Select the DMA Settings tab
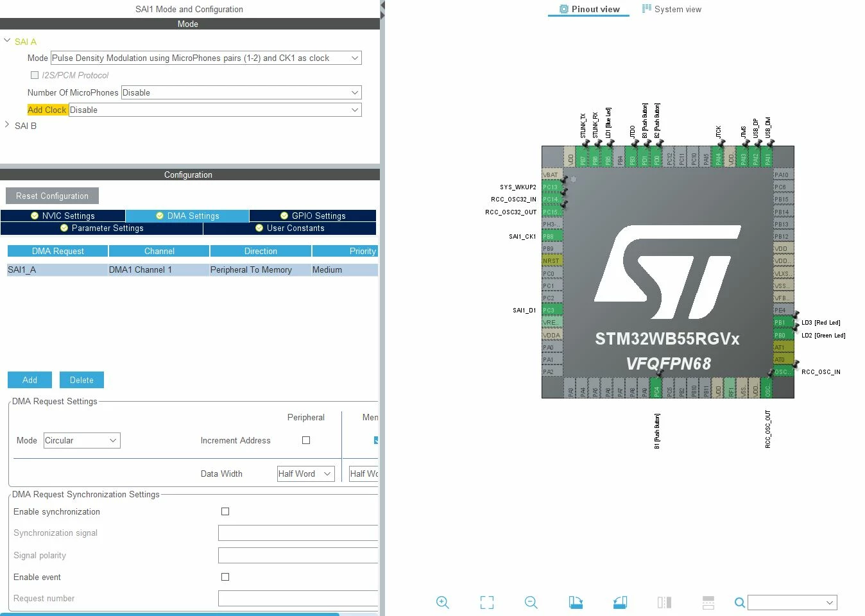The image size is (865, 616). (187, 216)
